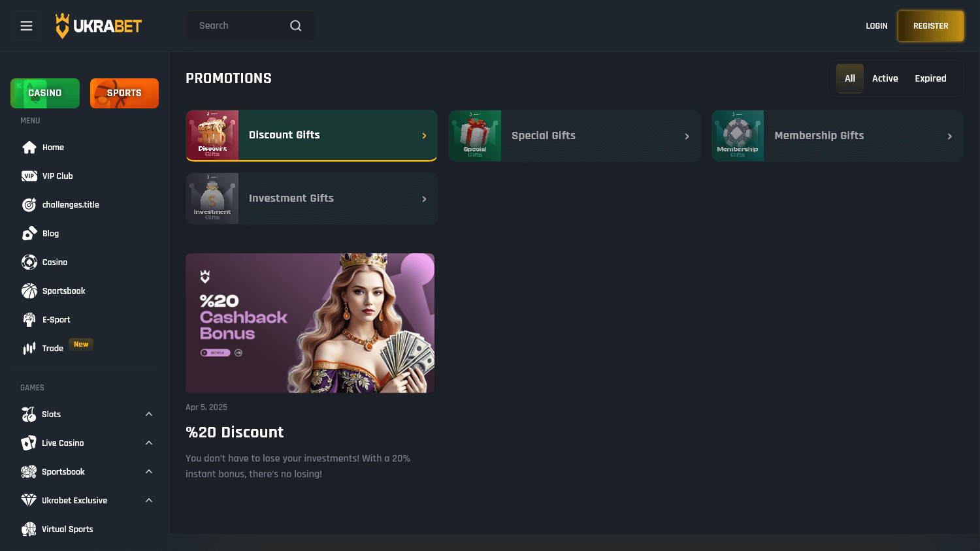Select the Home icon in the sidebar

[x=29, y=147]
